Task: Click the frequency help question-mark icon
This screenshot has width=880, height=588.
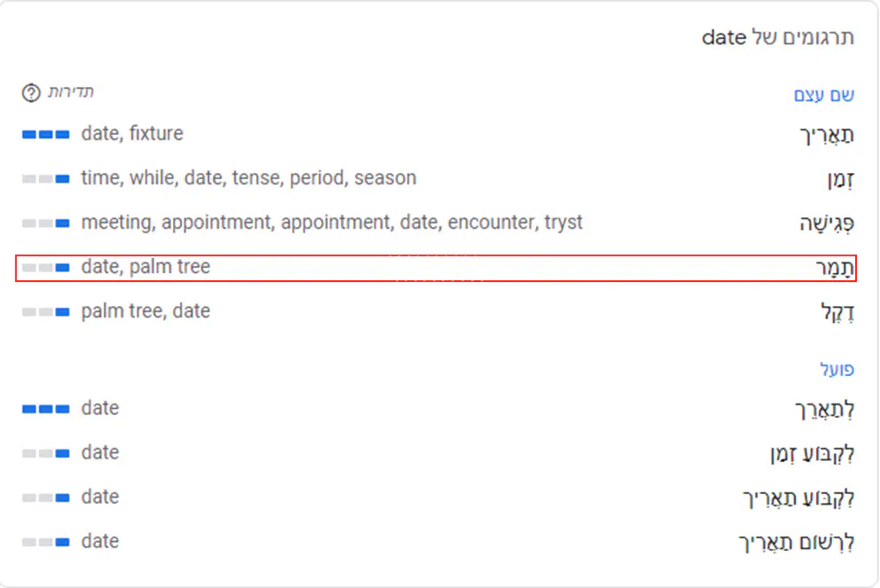Action: coord(31,93)
